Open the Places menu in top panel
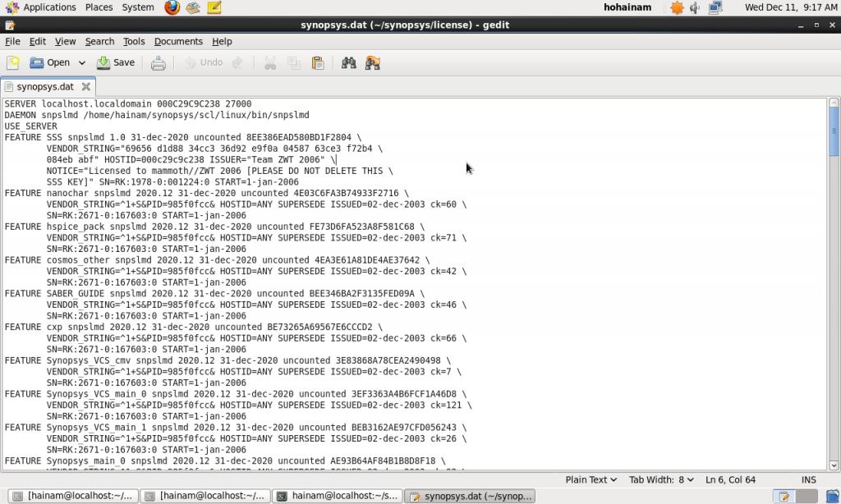Viewport: 841px width, 504px height. pos(99,7)
